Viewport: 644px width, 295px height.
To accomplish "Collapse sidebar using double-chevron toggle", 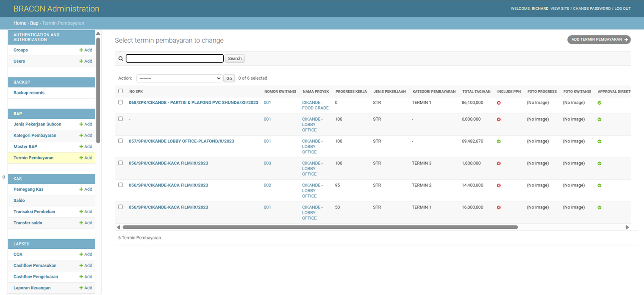I will (4, 177).
